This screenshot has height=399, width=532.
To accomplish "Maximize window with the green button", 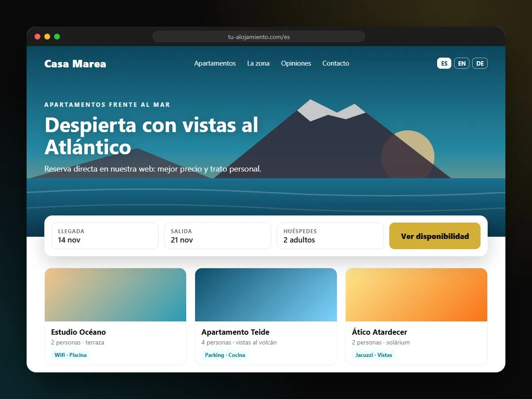I will (x=57, y=37).
